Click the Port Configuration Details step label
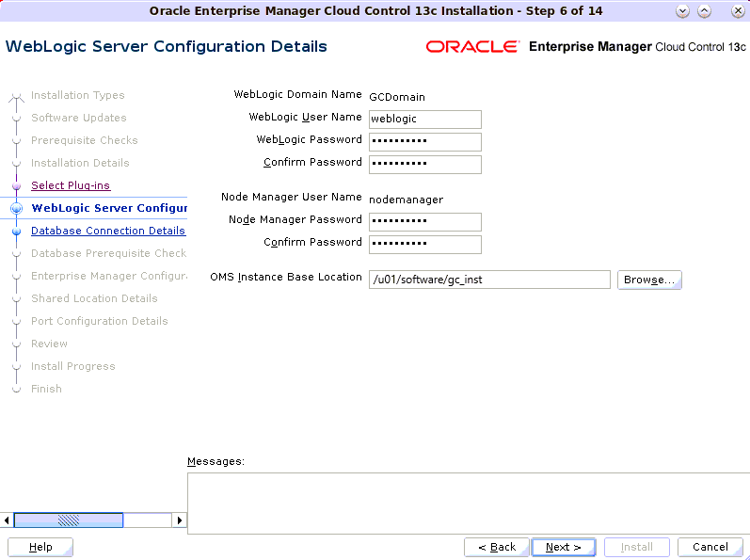The image size is (750, 560). click(x=100, y=321)
